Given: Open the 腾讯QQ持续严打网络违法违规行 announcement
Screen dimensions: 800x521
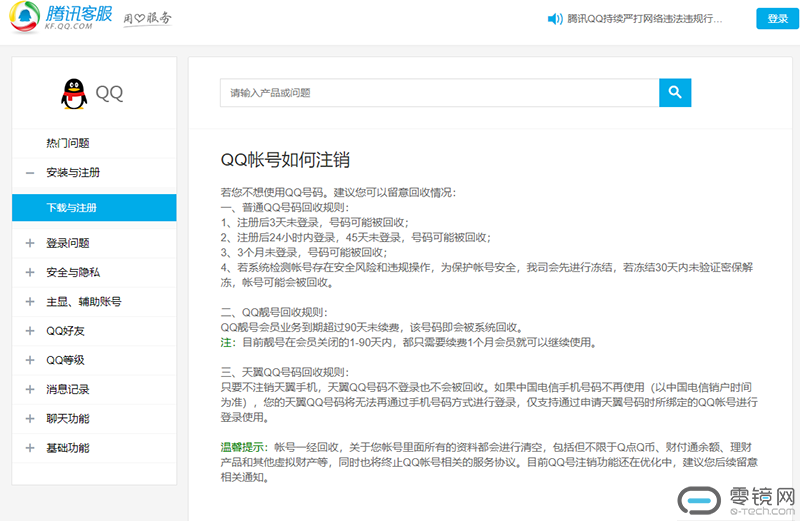Looking at the screenshot, I should click(645, 19).
